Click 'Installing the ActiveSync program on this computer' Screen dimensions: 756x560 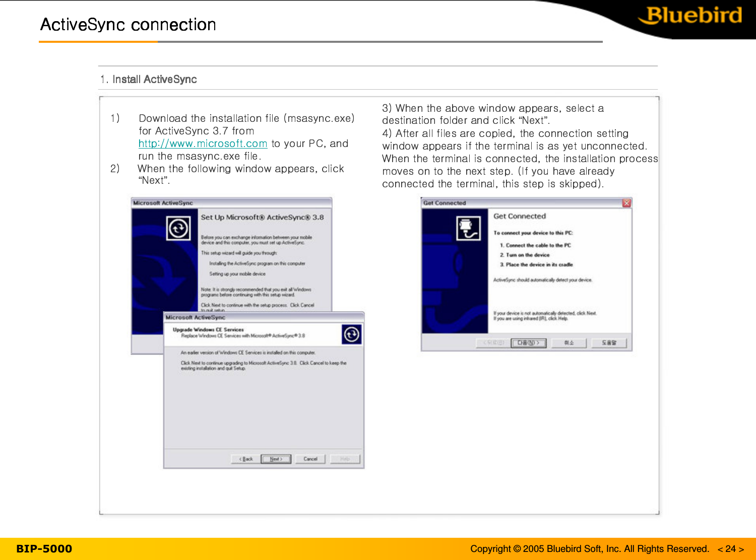[x=257, y=263]
